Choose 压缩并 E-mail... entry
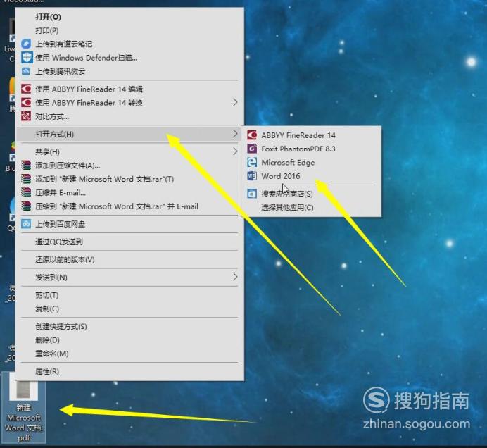 point(129,192)
